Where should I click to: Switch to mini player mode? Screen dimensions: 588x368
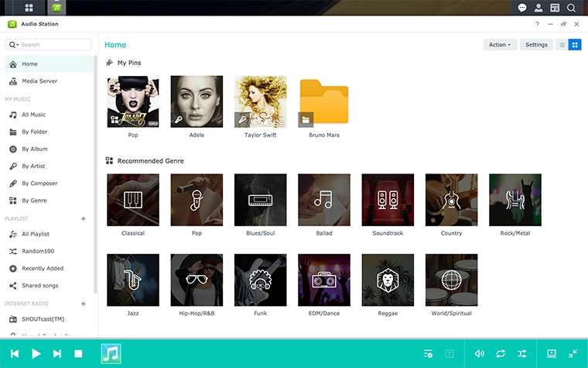(573, 353)
